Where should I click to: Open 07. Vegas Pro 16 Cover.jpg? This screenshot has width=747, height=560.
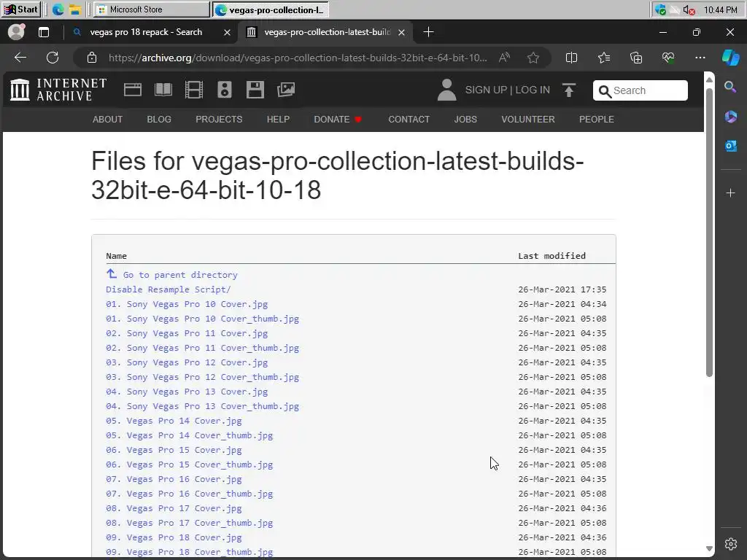[x=174, y=480]
